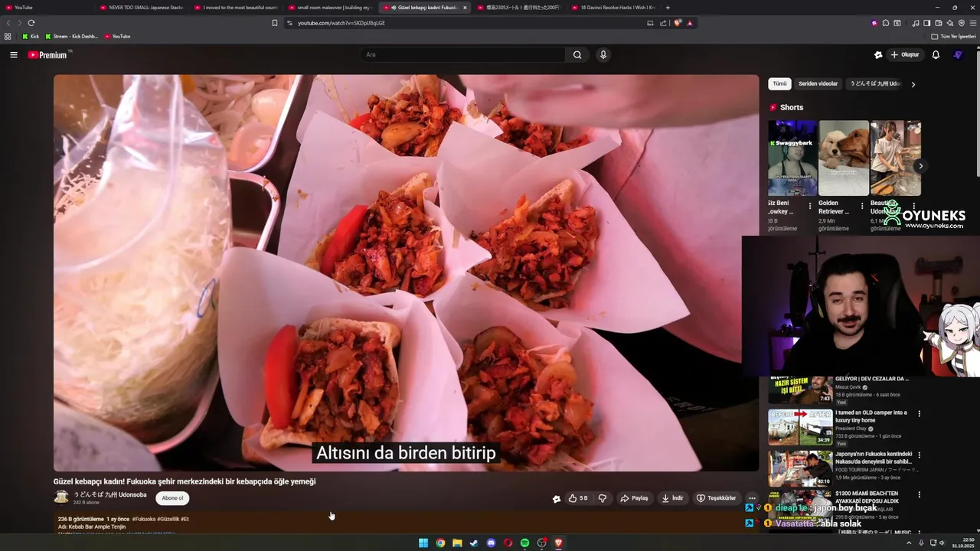
Task: Open the taskbar volume icon
Action: (942, 543)
